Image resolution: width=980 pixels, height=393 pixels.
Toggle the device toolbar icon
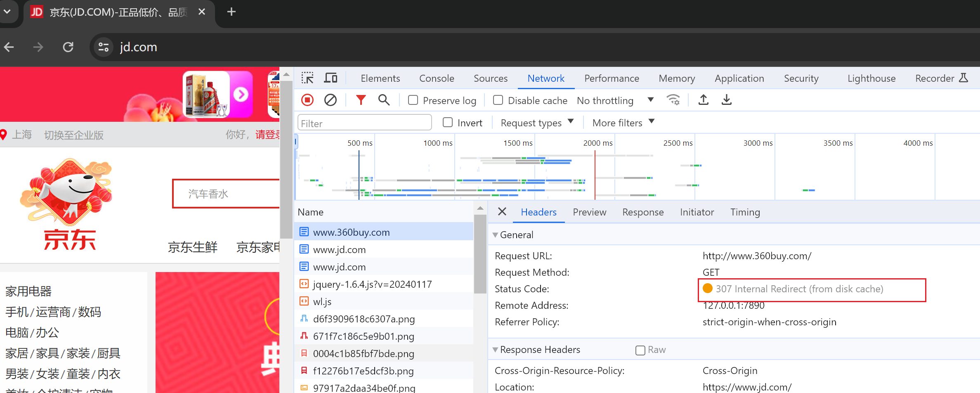[331, 78]
